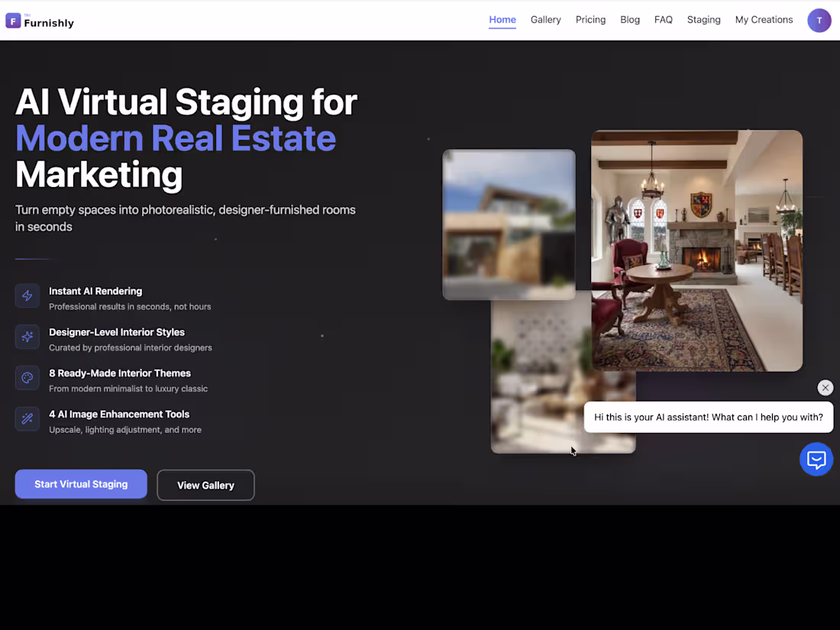
Task: Click the Designer-Level Interior Styles sparkles icon
Action: (x=27, y=337)
